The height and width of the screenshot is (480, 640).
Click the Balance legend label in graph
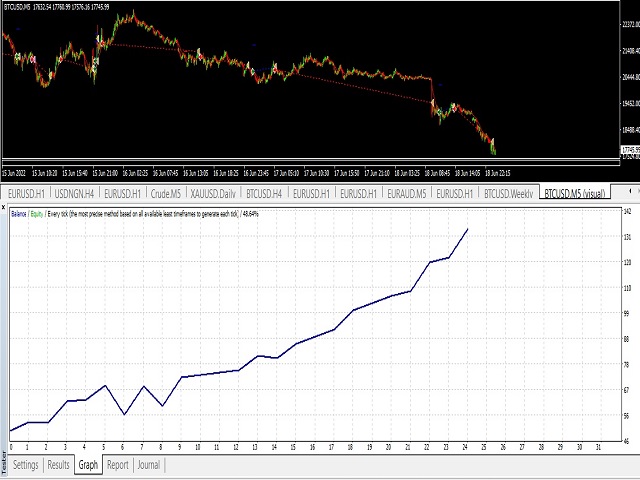[19, 214]
